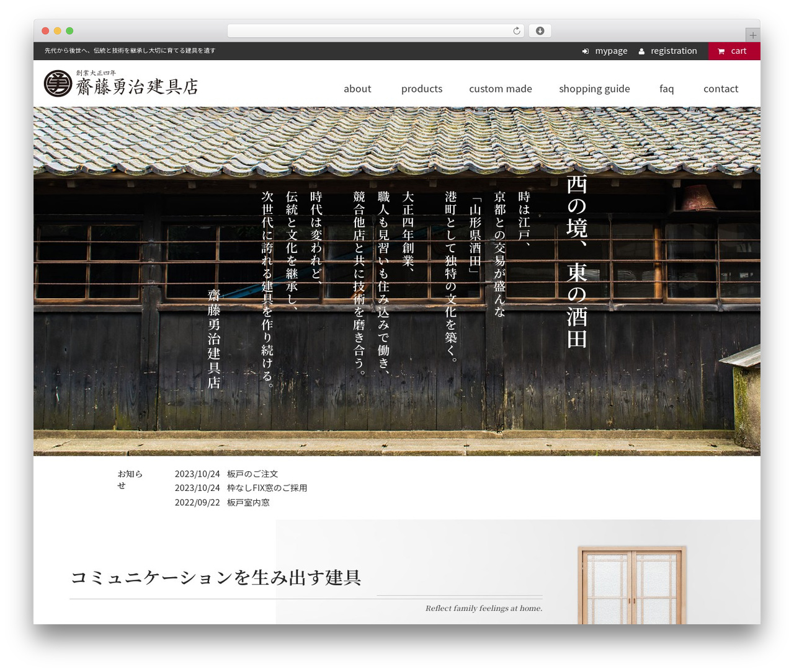Go to the custom made page

[501, 89]
